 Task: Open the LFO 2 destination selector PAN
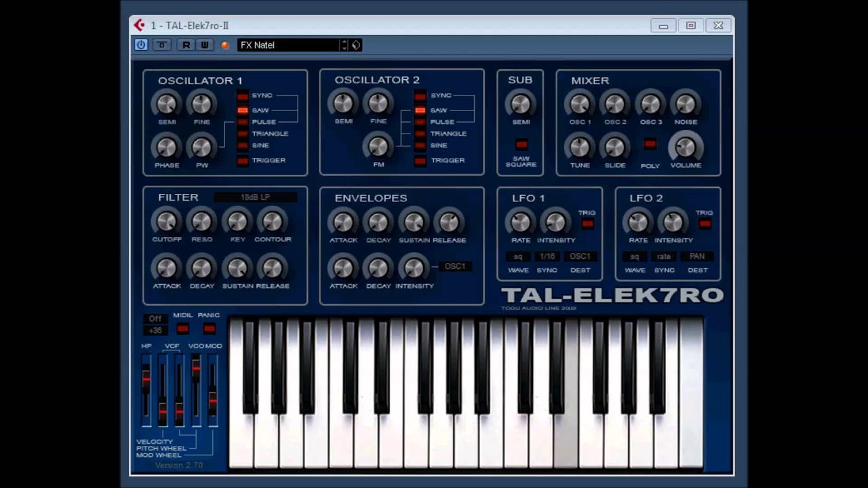click(x=697, y=257)
